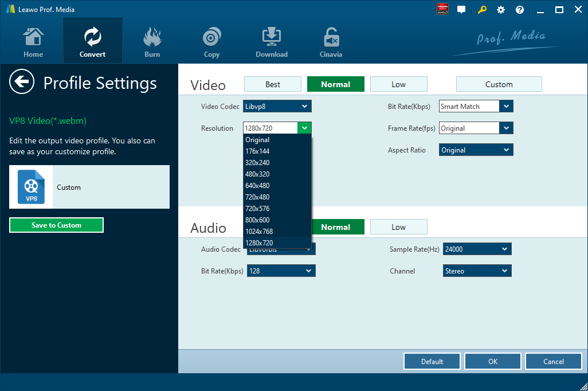Click the key registration icon
This screenshot has width=588, height=391.
tap(483, 10)
